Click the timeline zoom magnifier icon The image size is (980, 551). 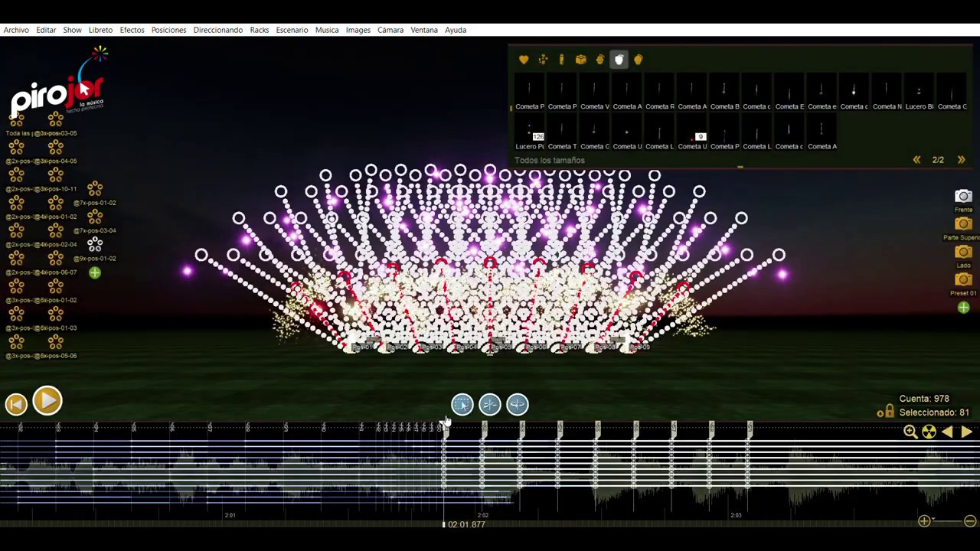910,432
